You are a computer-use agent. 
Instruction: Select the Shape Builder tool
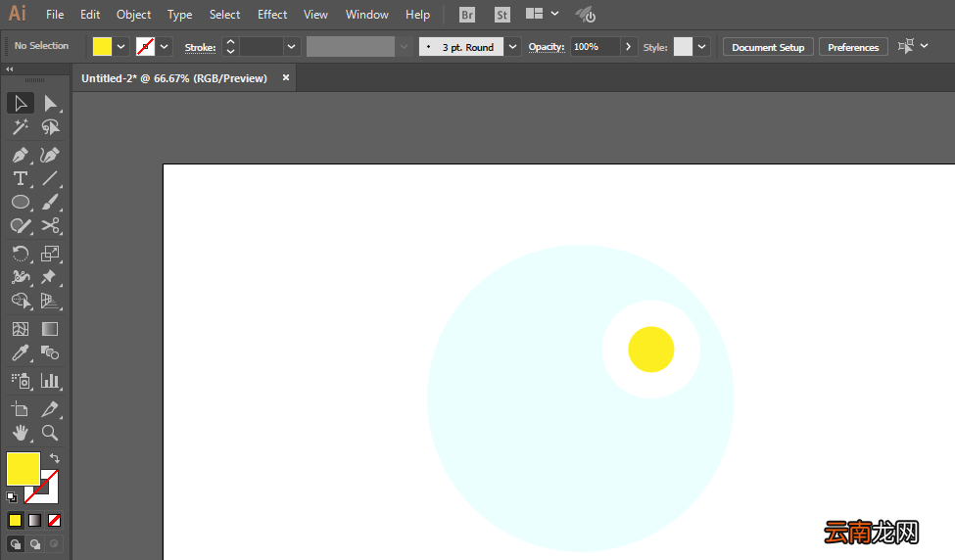[21, 301]
